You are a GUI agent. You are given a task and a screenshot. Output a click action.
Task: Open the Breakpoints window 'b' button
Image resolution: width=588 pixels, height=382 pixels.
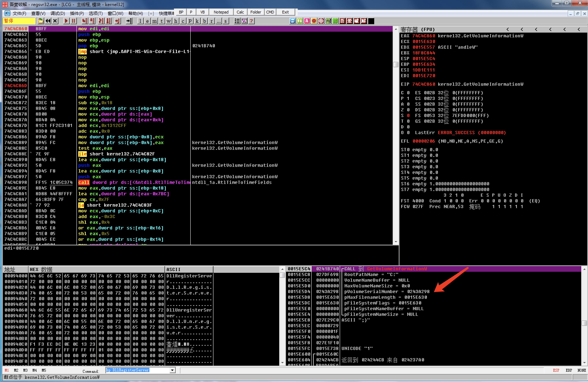click(x=204, y=21)
